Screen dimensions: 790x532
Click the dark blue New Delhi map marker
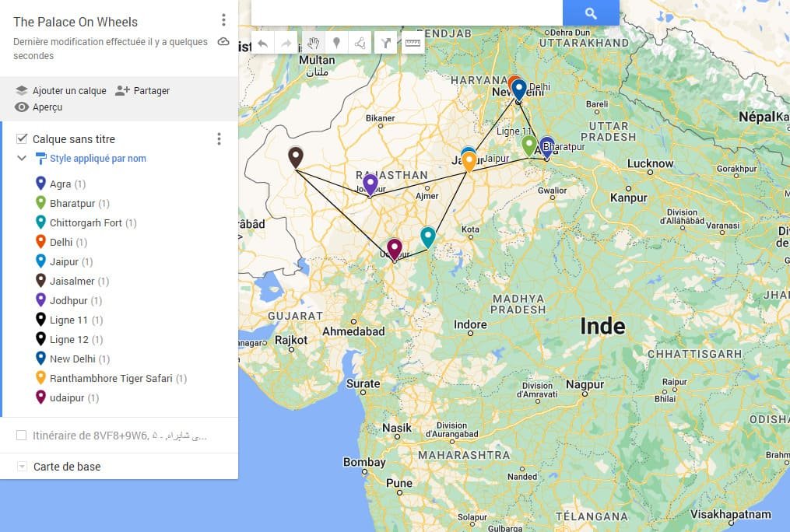519,90
